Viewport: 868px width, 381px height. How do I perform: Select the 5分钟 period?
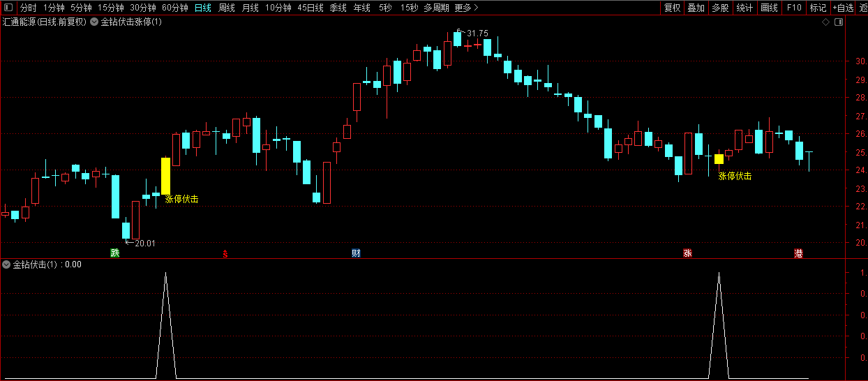tap(81, 8)
